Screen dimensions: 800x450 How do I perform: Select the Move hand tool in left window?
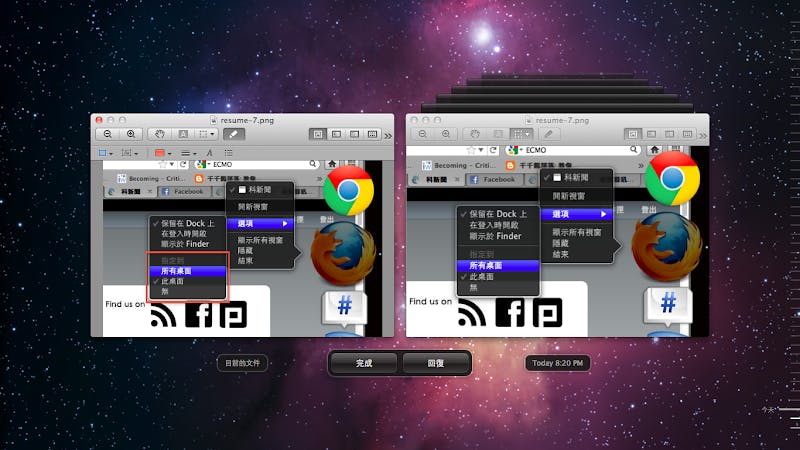tap(160, 134)
